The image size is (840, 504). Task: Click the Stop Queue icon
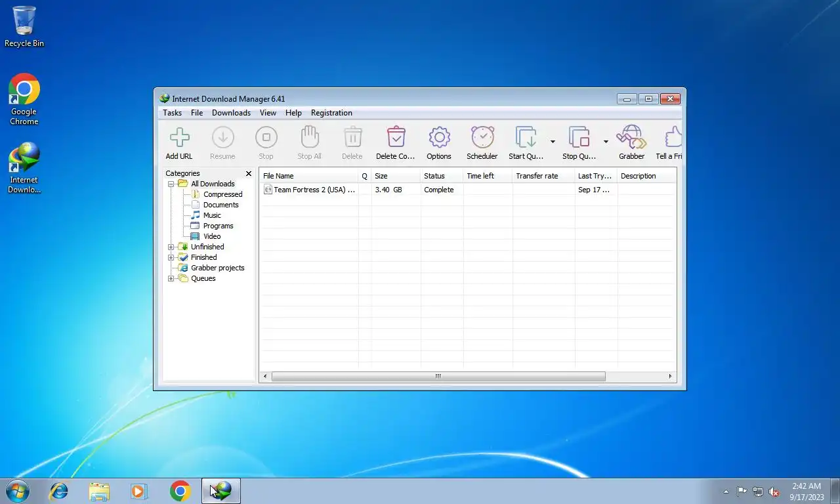tap(579, 137)
